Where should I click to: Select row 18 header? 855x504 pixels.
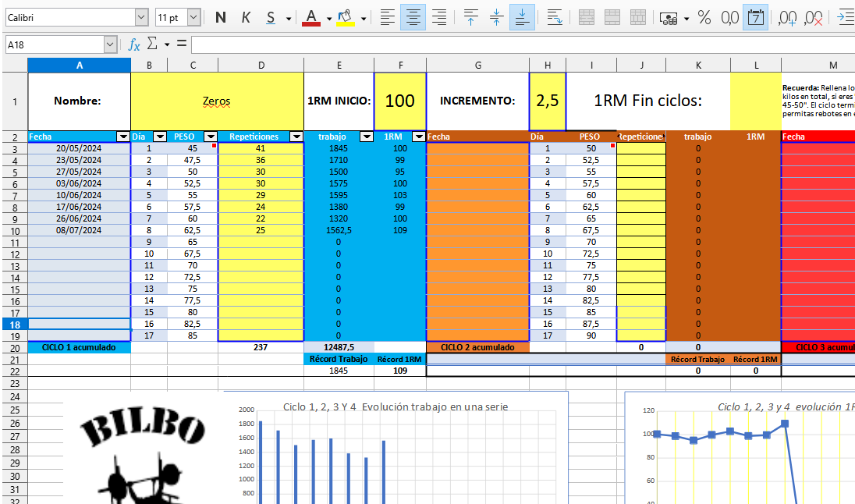[15, 325]
